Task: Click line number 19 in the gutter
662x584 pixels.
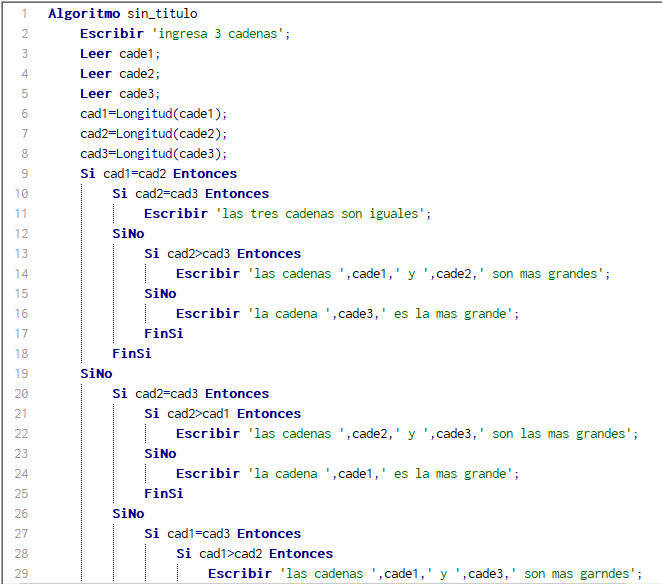Action: (x=21, y=374)
